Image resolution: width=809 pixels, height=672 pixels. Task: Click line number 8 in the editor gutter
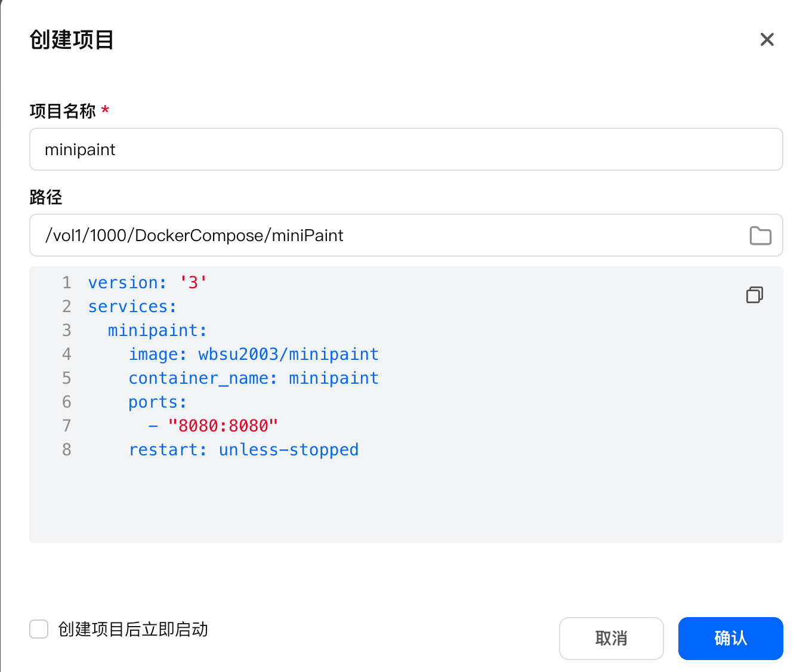[66, 450]
